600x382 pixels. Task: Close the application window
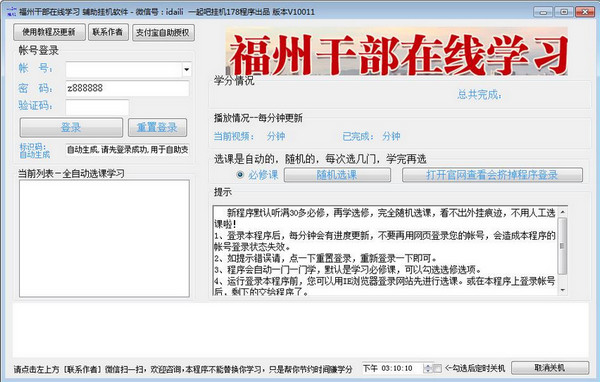585,11
